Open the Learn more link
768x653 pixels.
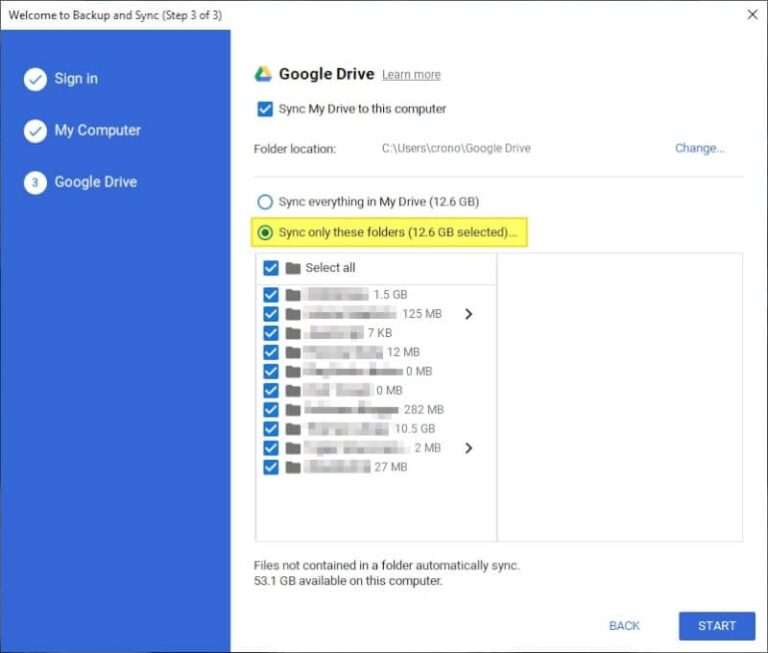[x=411, y=75]
